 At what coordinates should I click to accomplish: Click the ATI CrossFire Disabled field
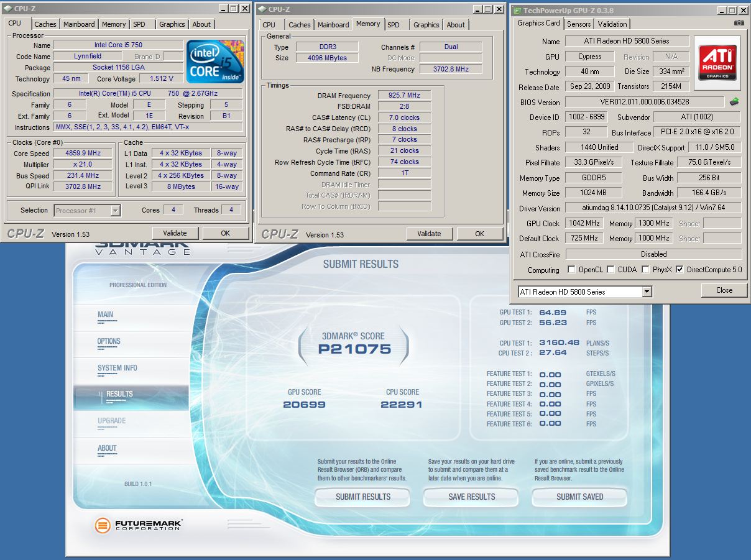pos(653,254)
